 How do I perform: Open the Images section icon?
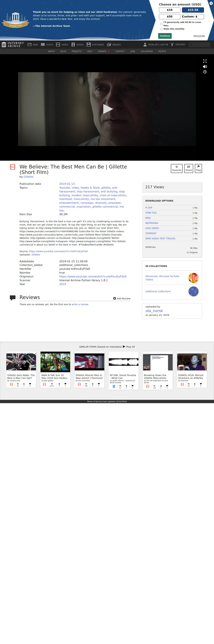(109, 45)
